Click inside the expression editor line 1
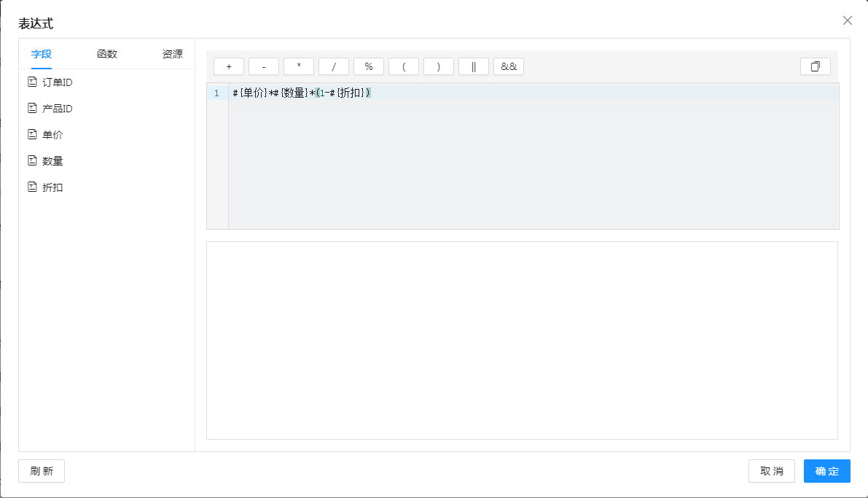 [x=510, y=93]
